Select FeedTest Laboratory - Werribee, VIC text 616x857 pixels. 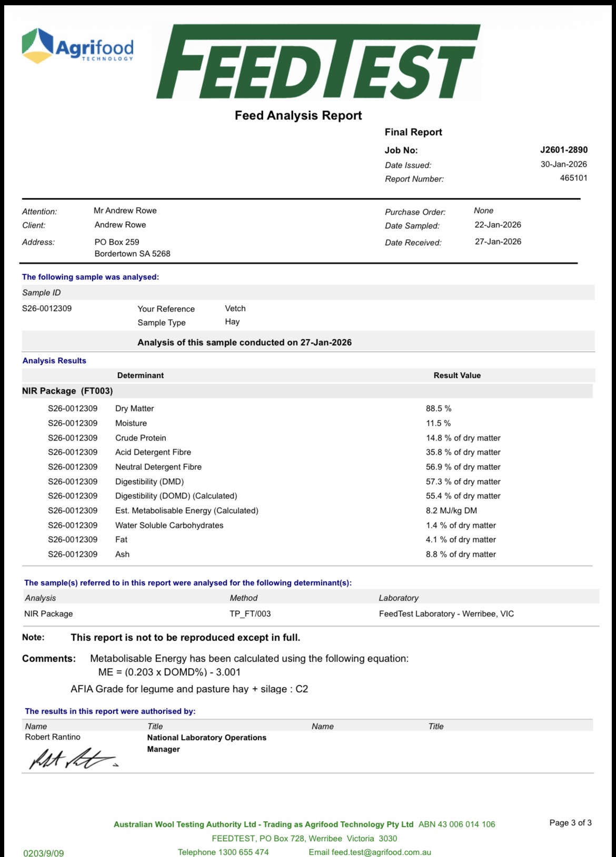446,614
